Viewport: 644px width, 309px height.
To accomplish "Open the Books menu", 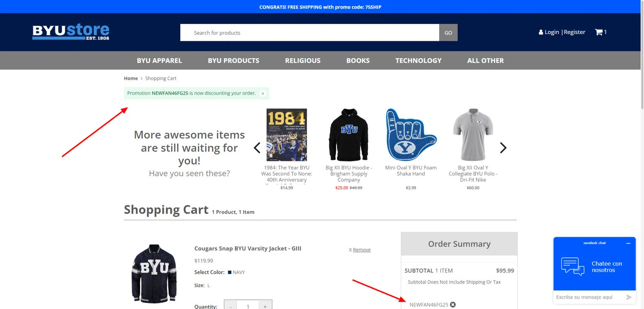I will pyautogui.click(x=358, y=61).
